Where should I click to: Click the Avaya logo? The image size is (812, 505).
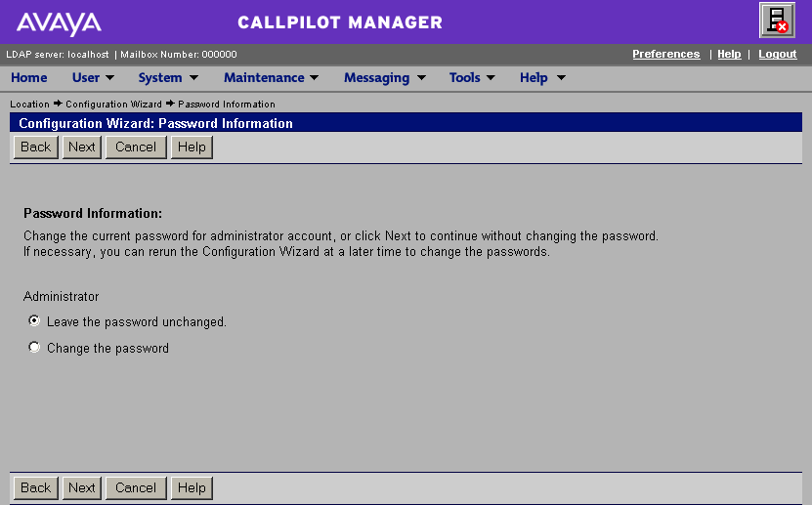[x=59, y=23]
